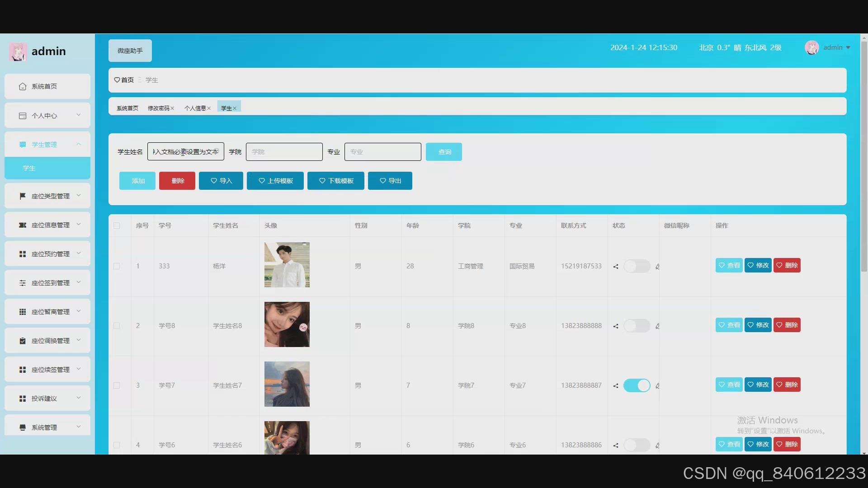Click the admin avatar in the top-right header
The image size is (868, 488).
[x=811, y=47]
